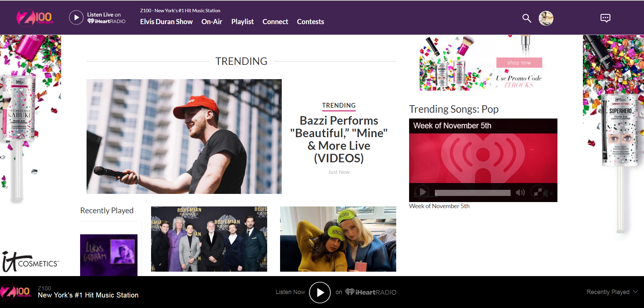Screen dimensions: 644x308
Task: Open the Connect menu
Action: pyautogui.click(x=275, y=22)
